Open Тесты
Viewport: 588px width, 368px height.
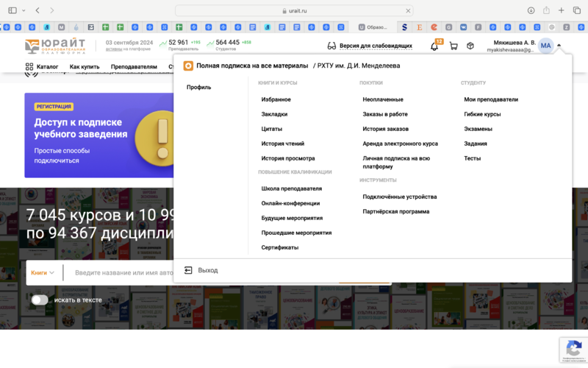pyautogui.click(x=472, y=158)
